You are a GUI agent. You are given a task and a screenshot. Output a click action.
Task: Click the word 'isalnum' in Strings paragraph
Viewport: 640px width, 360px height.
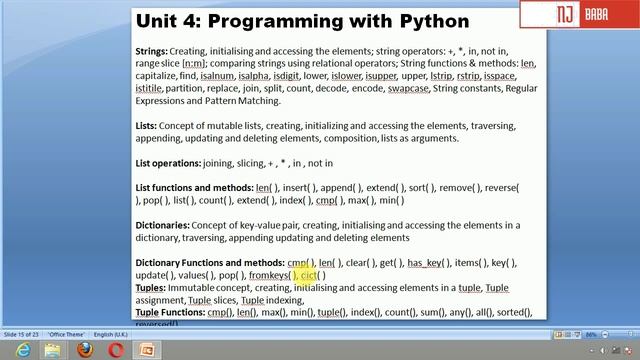[x=217, y=76]
